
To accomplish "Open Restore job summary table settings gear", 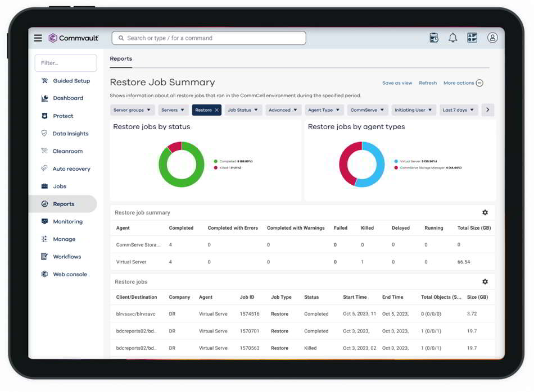I will click(485, 212).
